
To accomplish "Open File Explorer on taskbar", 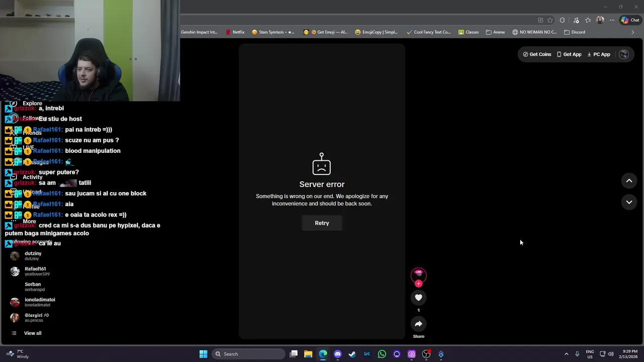I will (x=308, y=354).
